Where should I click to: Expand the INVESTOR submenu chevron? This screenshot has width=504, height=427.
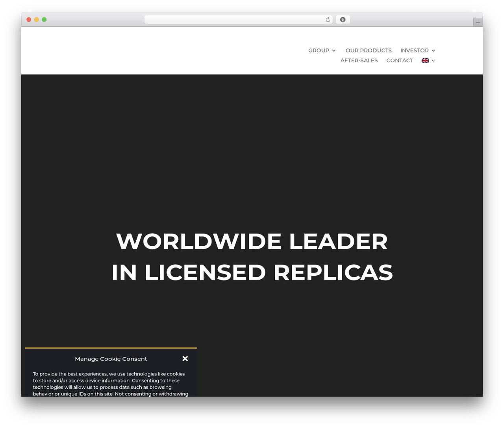(433, 50)
